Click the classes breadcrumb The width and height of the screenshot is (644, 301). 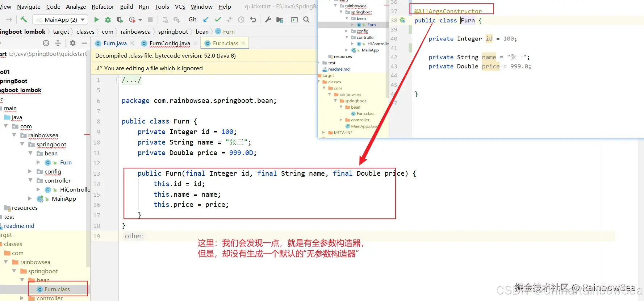tap(85, 32)
